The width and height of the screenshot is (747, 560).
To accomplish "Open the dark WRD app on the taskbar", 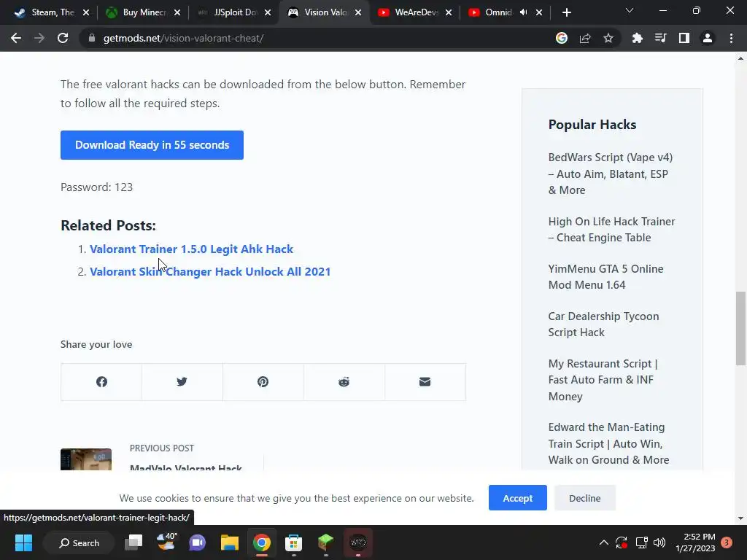I will [357, 542].
